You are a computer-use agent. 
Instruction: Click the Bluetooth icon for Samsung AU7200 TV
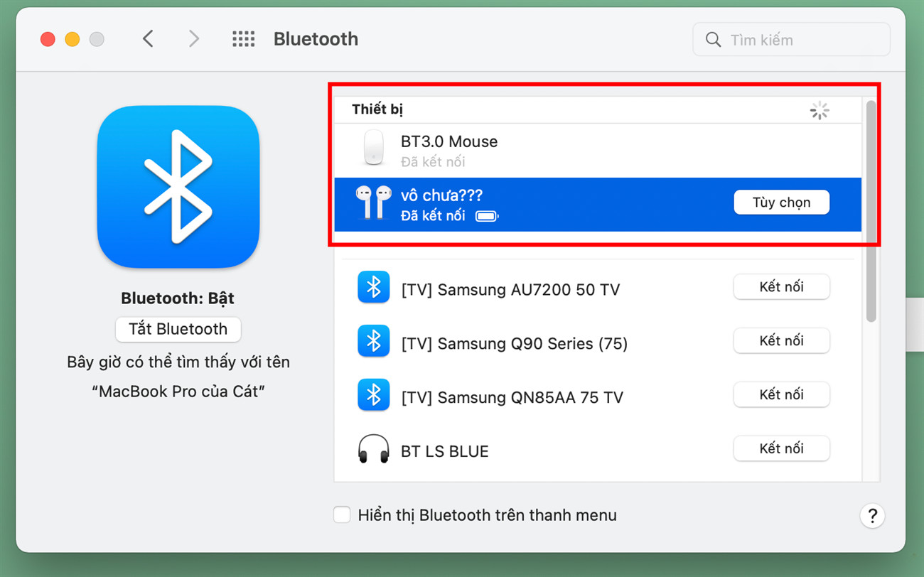click(373, 287)
